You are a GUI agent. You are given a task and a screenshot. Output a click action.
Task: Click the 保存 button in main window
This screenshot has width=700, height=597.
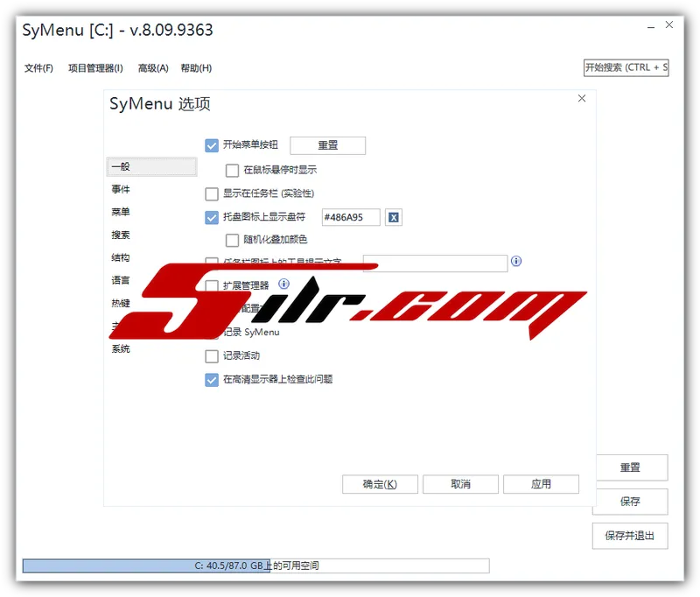pyautogui.click(x=630, y=502)
